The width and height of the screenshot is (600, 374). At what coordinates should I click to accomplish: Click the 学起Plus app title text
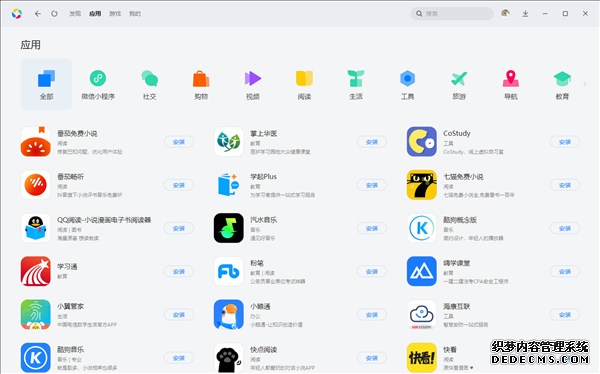click(263, 176)
